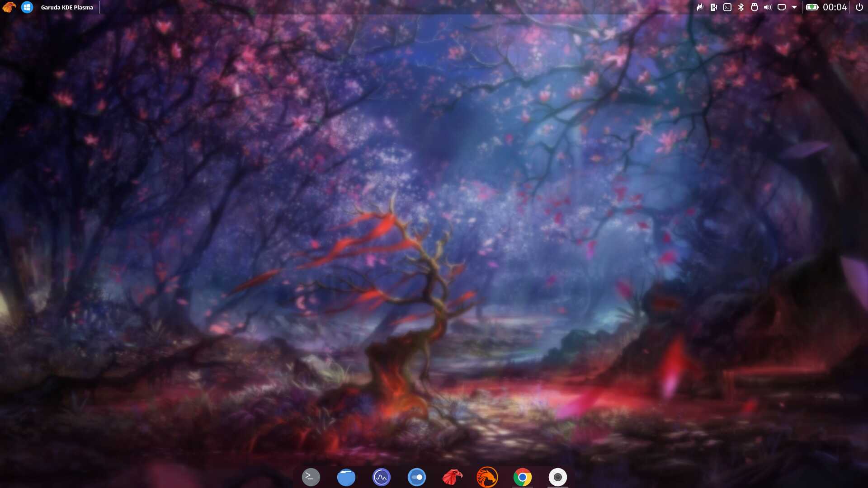
Task: Open the flame tray icon
Action: [700, 7]
